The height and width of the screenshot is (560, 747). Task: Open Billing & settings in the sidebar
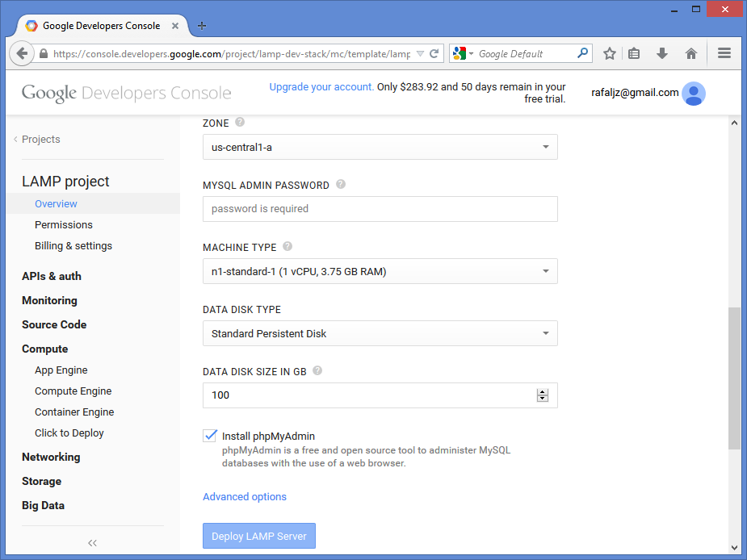[x=73, y=246]
